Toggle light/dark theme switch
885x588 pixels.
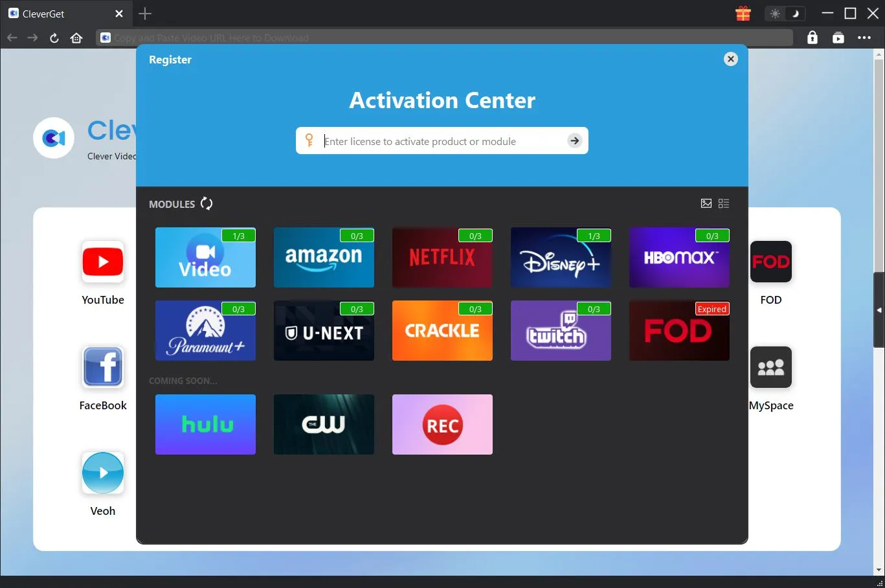pos(785,14)
